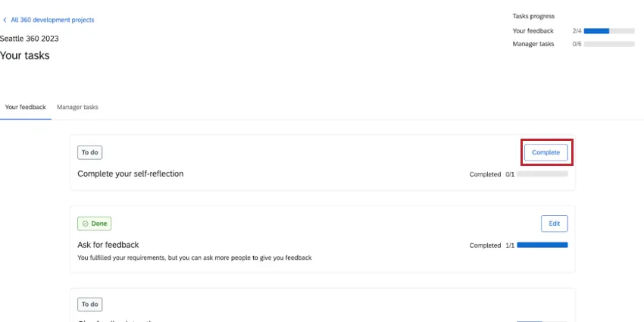Click the To do badge on self-reflection
This screenshot has height=322, width=644.
[89, 152]
